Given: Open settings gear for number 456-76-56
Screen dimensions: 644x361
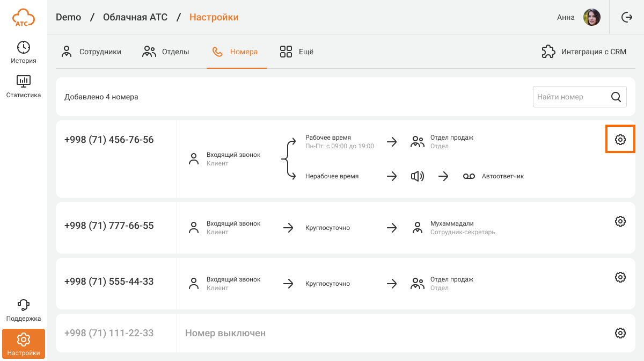Looking at the screenshot, I should (620, 140).
